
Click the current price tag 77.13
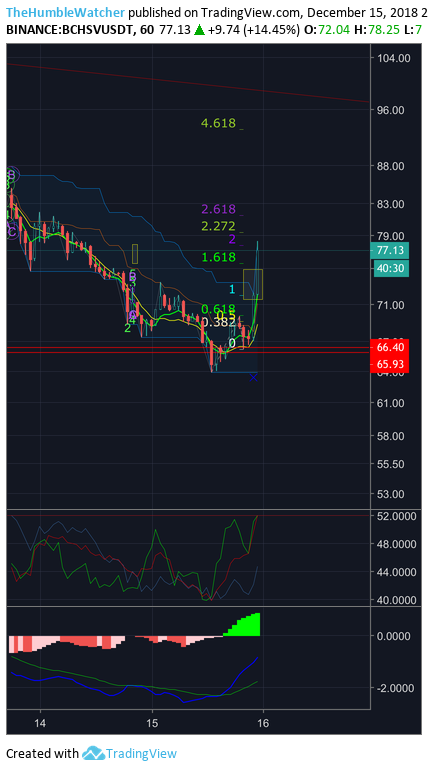coord(390,250)
